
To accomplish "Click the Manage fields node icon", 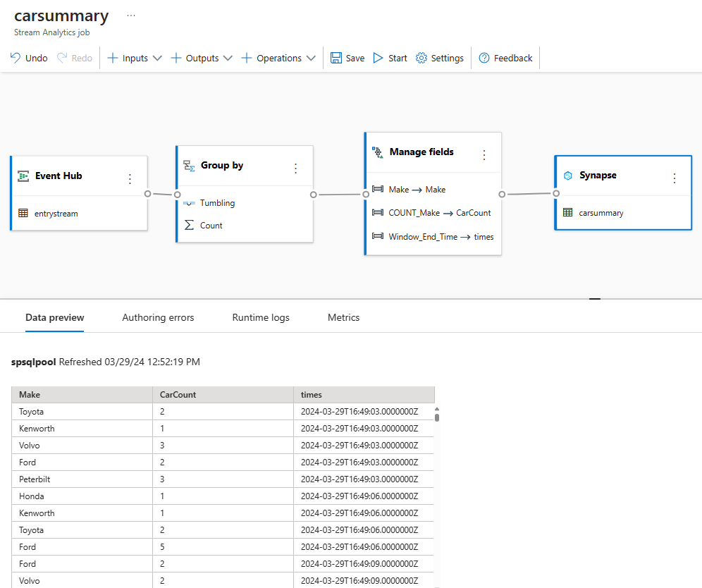I will click(x=377, y=152).
